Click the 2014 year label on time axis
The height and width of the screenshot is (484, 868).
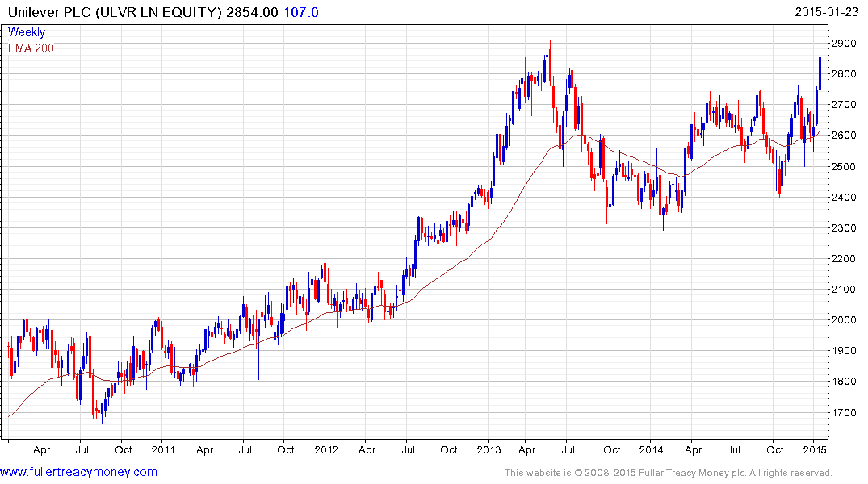click(651, 449)
